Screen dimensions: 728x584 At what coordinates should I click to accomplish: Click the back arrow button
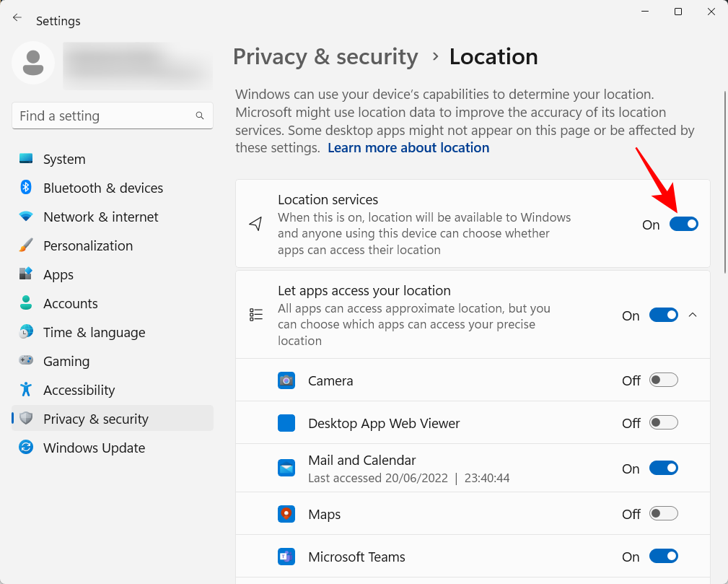(x=17, y=18)
